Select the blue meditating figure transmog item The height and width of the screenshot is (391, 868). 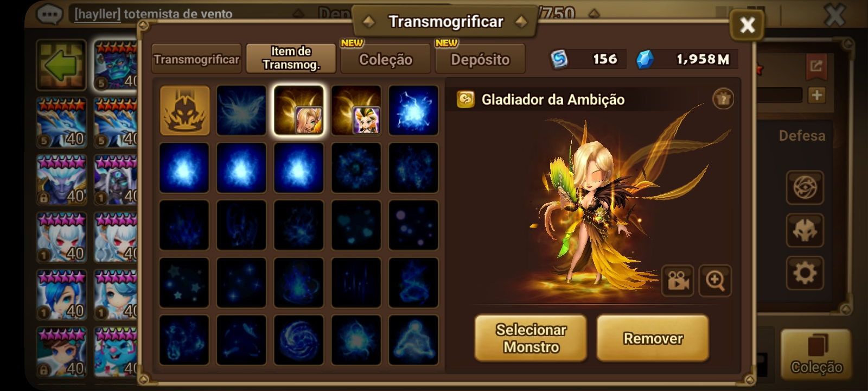413,340
